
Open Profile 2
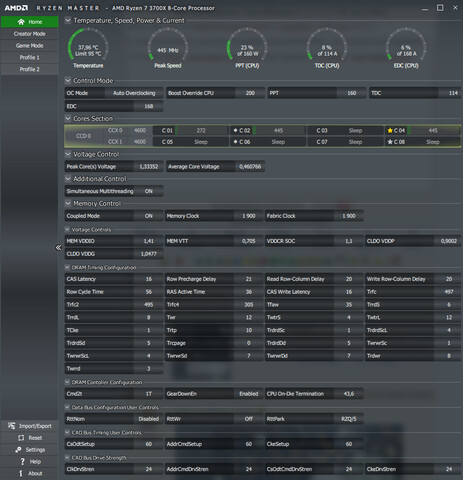30,69
